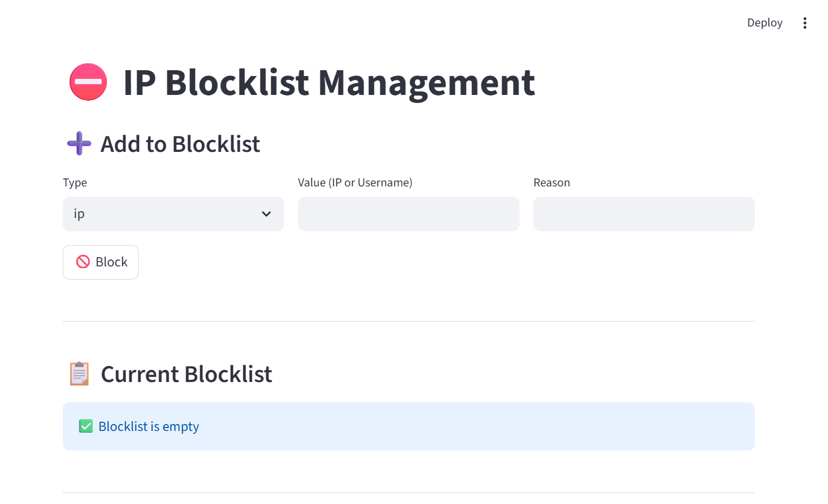Click inside the Value IP or Username field
828x504 pixels.
[408, 213]
